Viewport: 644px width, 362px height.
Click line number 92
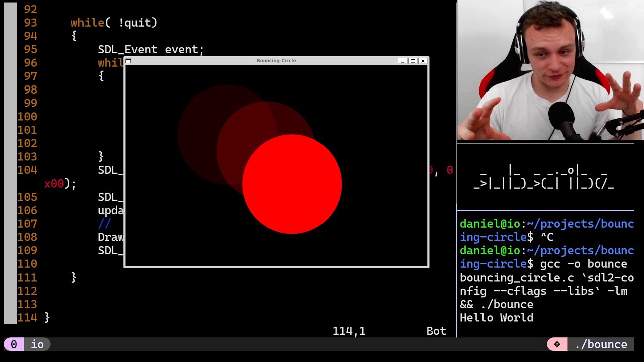pyautogui.click(x=30, y=9)
